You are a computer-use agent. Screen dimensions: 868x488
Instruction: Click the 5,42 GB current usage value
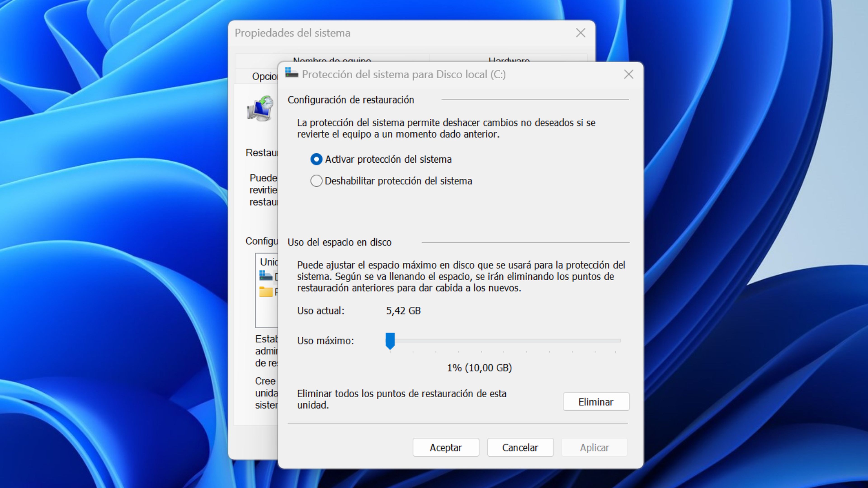pos(403,311)
